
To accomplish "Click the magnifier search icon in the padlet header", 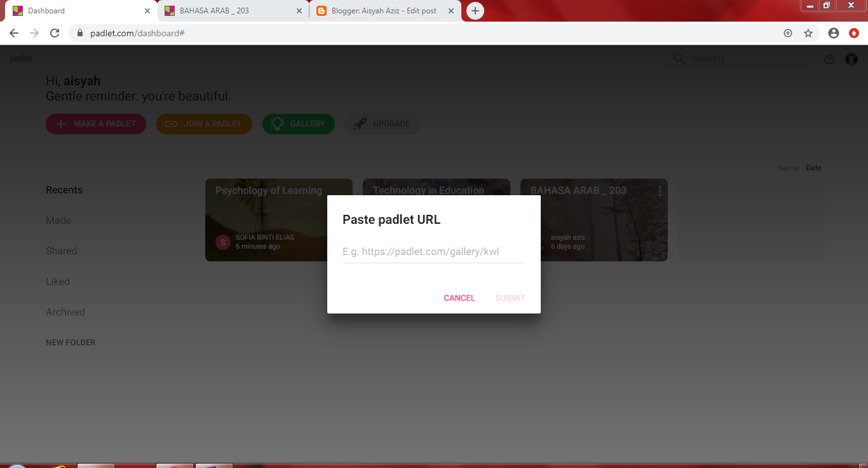I will (679, 59).
